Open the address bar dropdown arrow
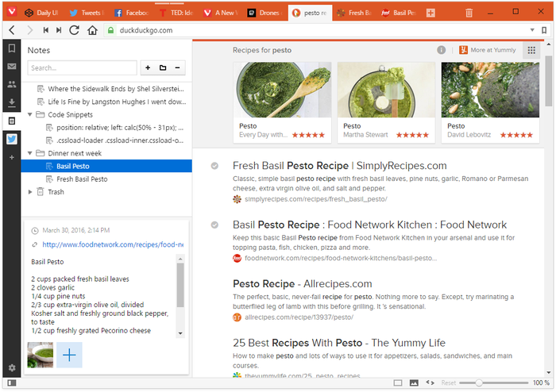 click(532, 30)
